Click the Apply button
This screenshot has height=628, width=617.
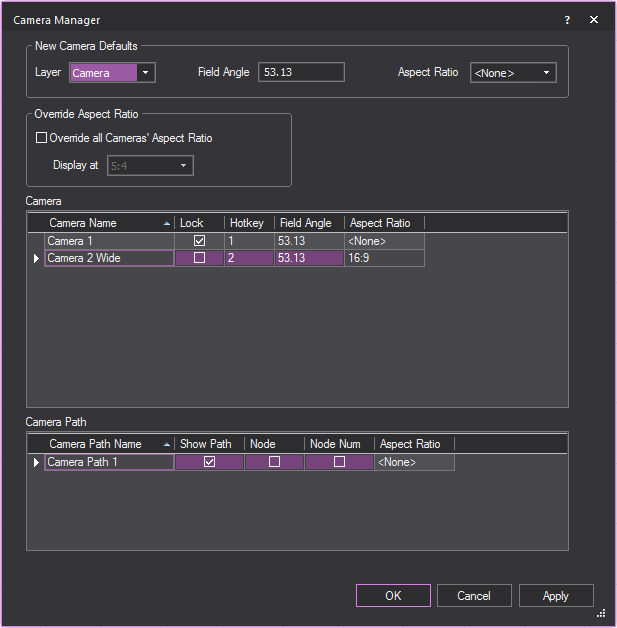click(x=555, y=596)
